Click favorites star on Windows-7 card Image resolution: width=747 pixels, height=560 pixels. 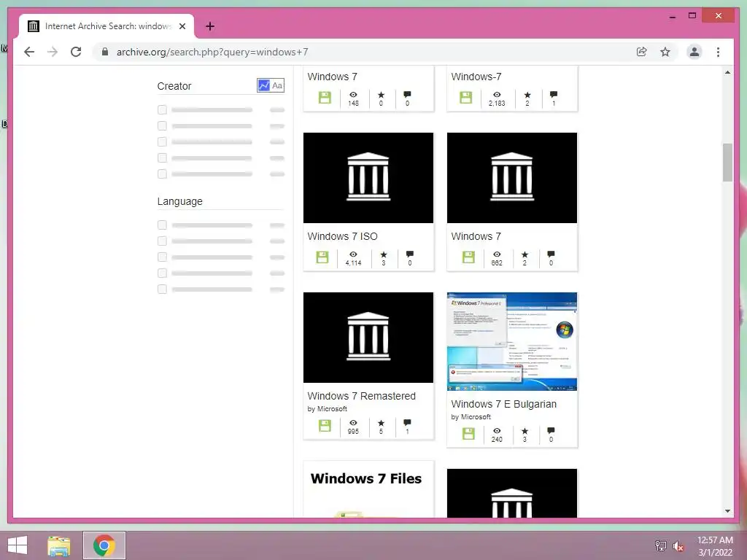(527, 95)
